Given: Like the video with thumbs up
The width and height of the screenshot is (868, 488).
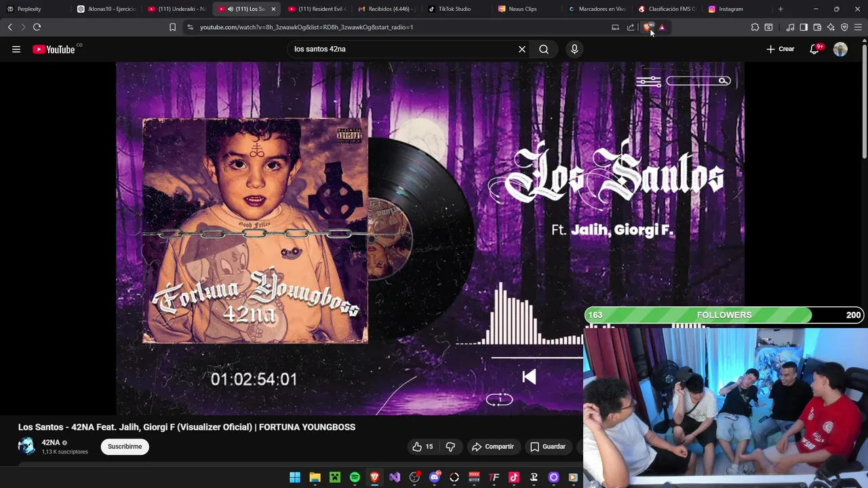Looking at the screenshot, I should pos(422,447).
